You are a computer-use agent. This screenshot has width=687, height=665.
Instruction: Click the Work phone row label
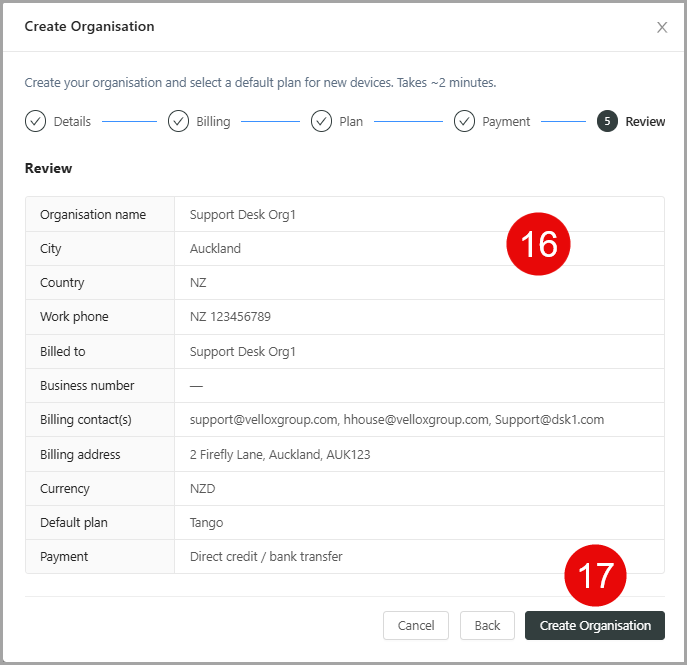[74, 317]
